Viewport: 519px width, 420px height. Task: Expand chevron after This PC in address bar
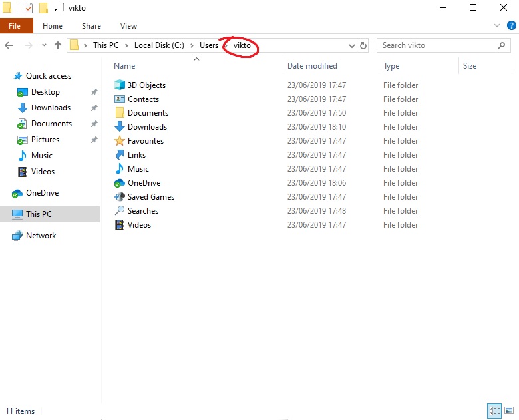tap(126, 45)
